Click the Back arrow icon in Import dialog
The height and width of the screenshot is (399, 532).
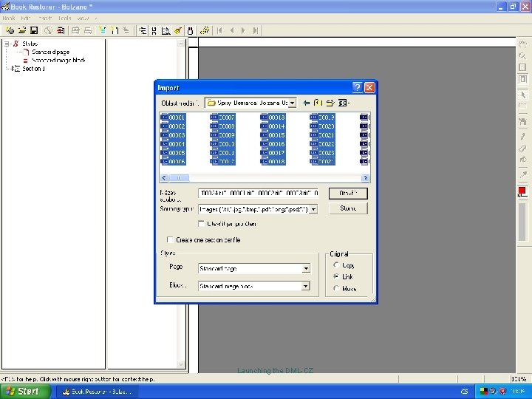tap(307, 103)
